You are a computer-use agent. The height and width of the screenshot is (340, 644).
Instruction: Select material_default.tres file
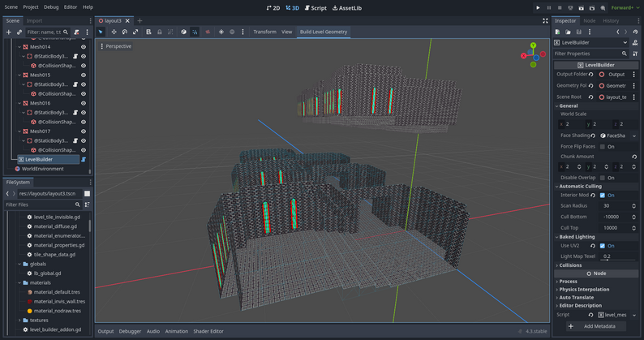pos(57,292)
